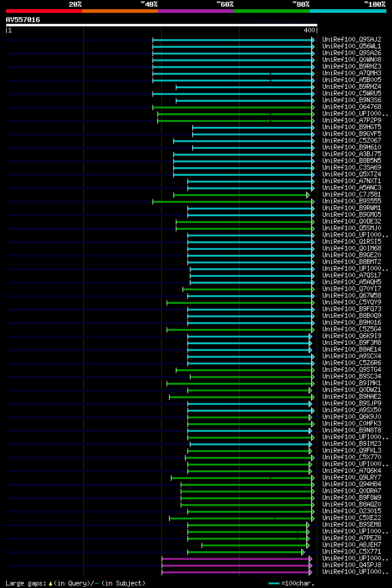Screen dimensions: 392x588
Task: Open hit UniRef100_Q9SAJ2
Action: [352, 39]
